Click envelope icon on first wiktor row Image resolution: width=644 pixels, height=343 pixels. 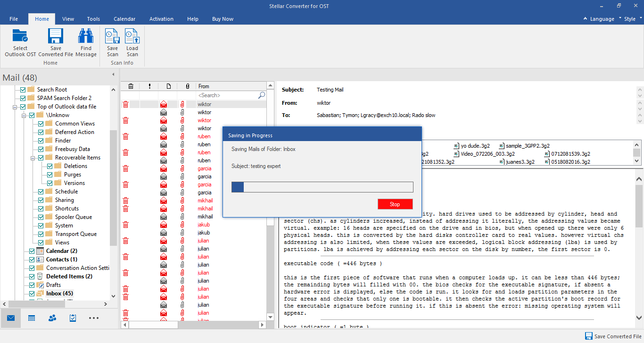click(x=164, y=104)
